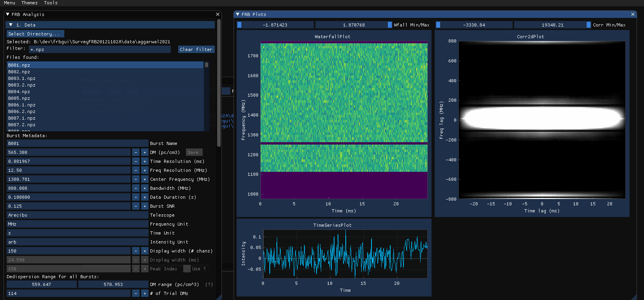Close the FRB Plots window
The width and height of the screenshot is (644, 300).
[x=633, y=14]
